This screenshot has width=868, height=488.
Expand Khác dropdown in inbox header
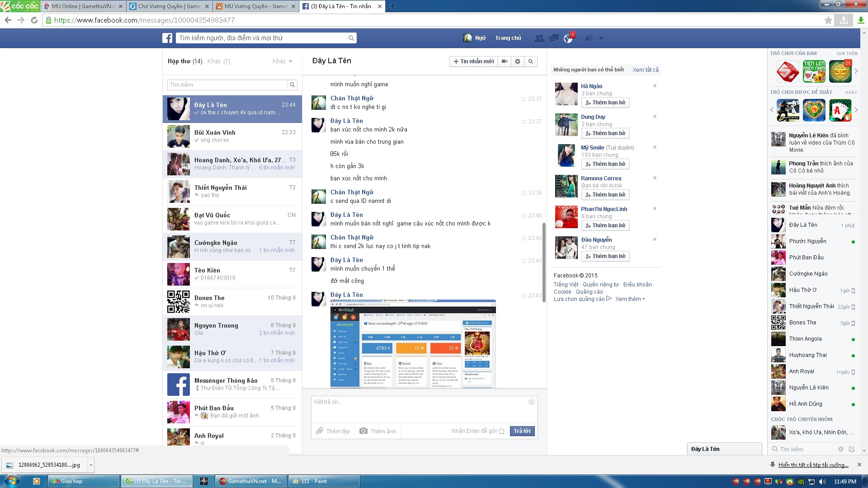(283, 61)
